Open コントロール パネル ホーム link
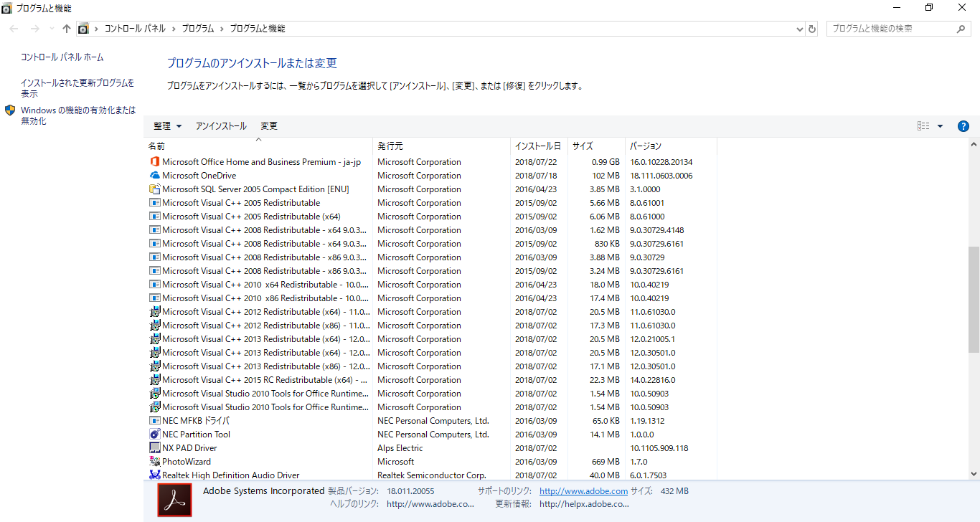Image resolution: width=980 pixels, height=522 pixels. pos(62,57)
